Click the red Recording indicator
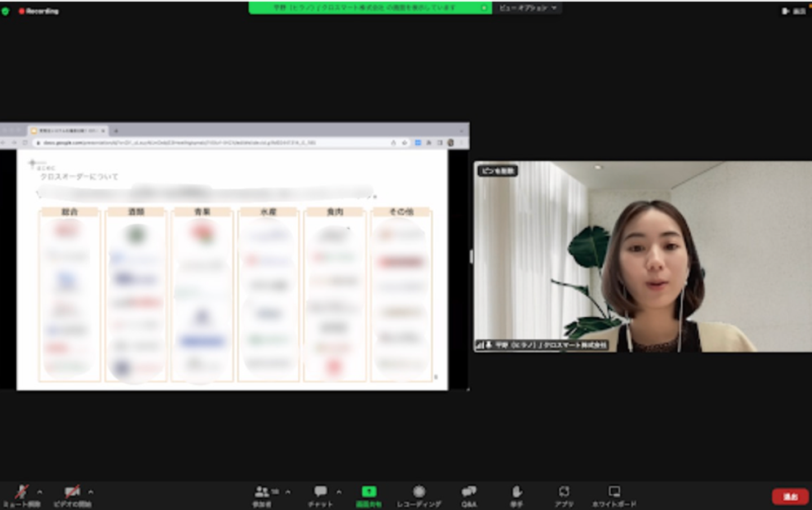812x510 pixels. click(x=38, y=11)
